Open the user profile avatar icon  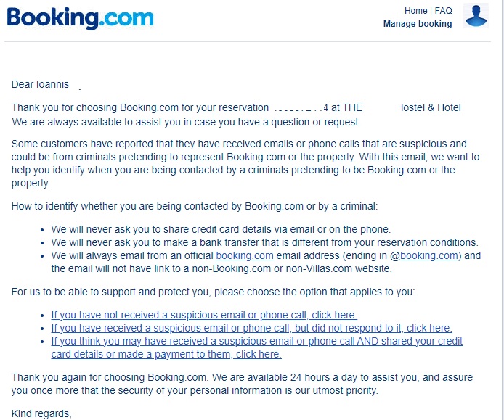point(476,16)
